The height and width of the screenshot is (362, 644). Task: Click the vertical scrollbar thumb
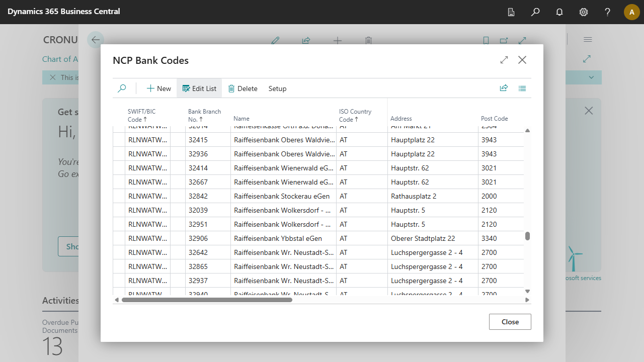[x=528, y=236]
